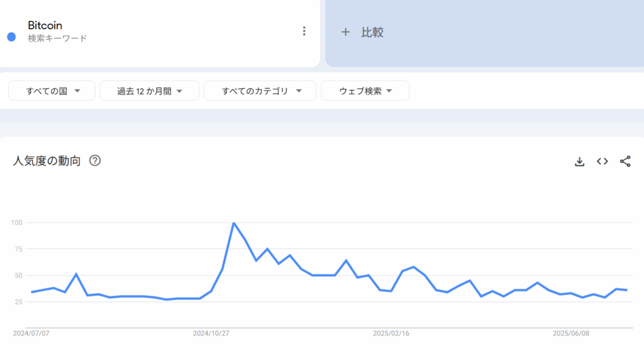Image resolution: width=644 pixels, height=348 pixels.
Task: Click the 2025/02/16 date axis label
Action: 391,334
